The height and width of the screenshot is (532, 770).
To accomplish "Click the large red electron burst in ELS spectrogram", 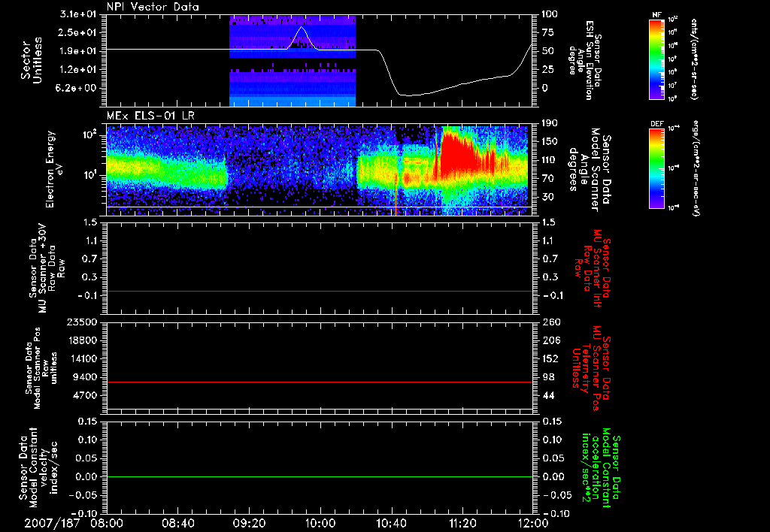I will coord(456,152).
